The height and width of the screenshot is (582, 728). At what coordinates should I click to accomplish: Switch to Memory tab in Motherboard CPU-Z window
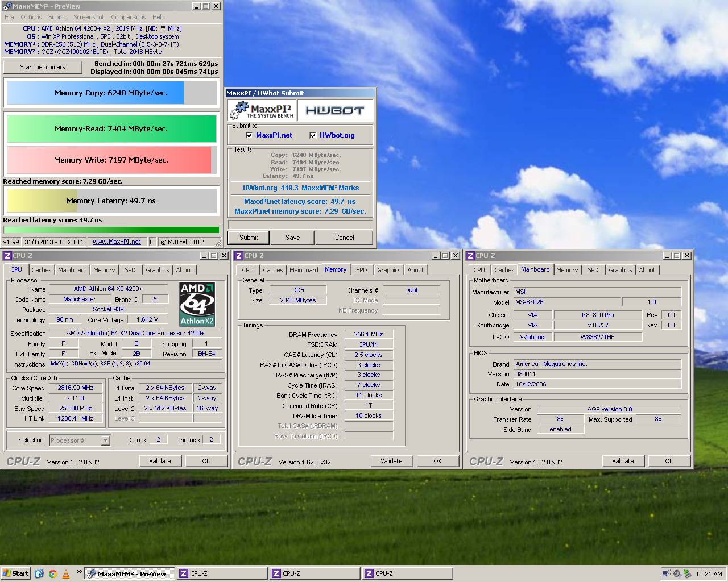(x=567, y=270)
